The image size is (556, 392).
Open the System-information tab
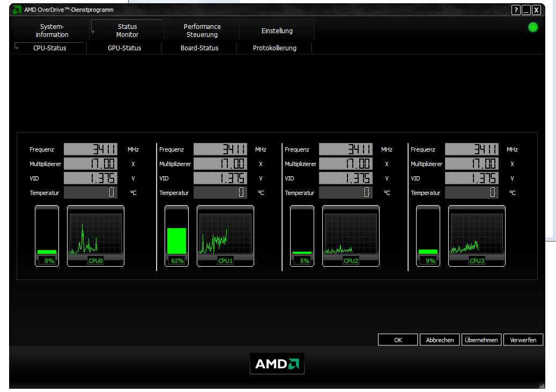[x=52, y=31]
